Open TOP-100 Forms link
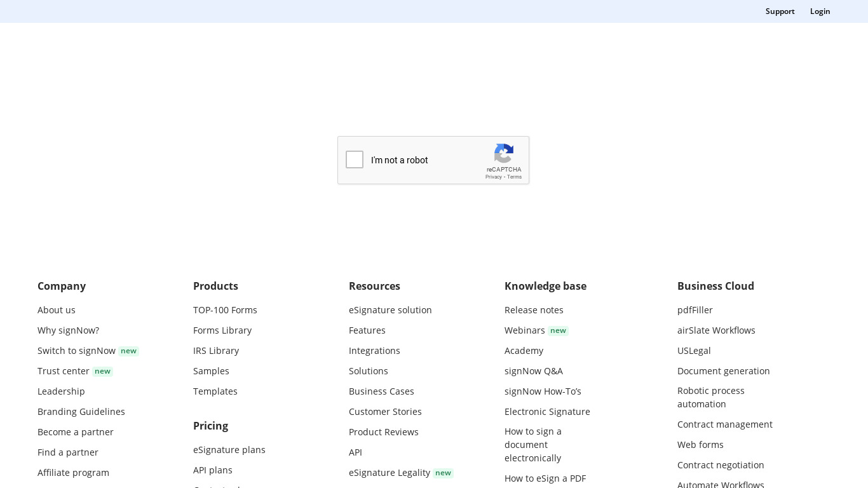This screenshot has width=868, height=488. [x=225, y=310]
